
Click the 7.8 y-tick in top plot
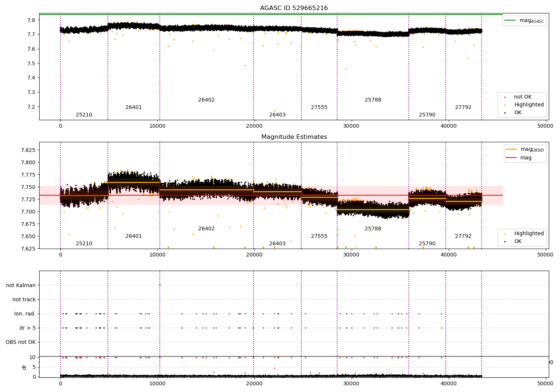(31, 20)
